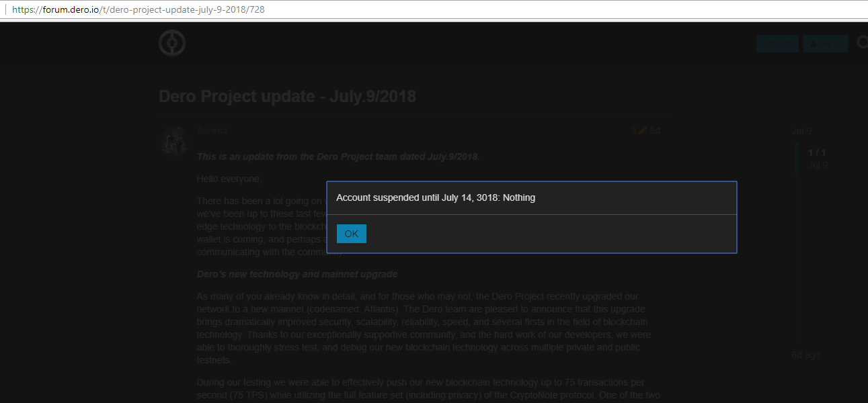Click the suspended message text 'July 14, 3018: Nothing'
This screenshot has height=403, width=868.
coord(489,197)
